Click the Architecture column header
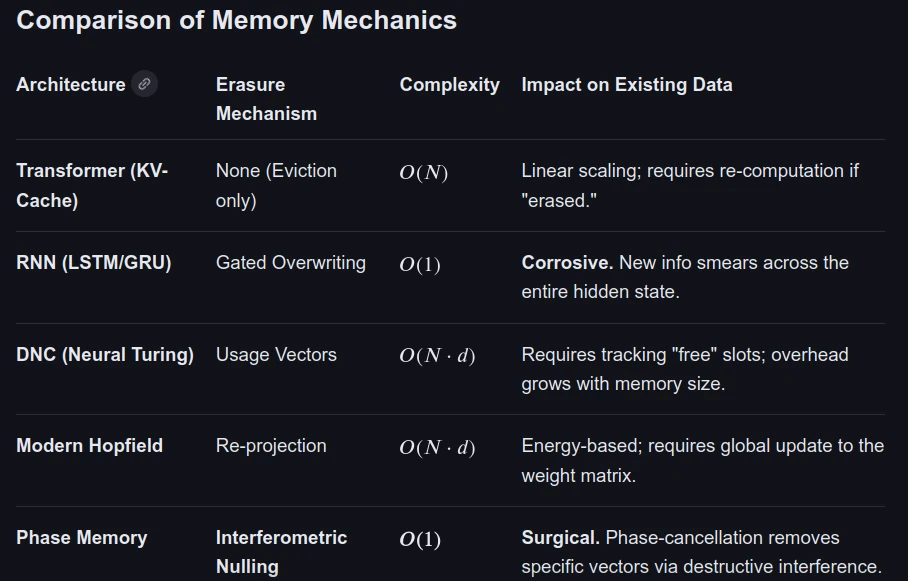 pyautogui.click(x=70, y=85)
